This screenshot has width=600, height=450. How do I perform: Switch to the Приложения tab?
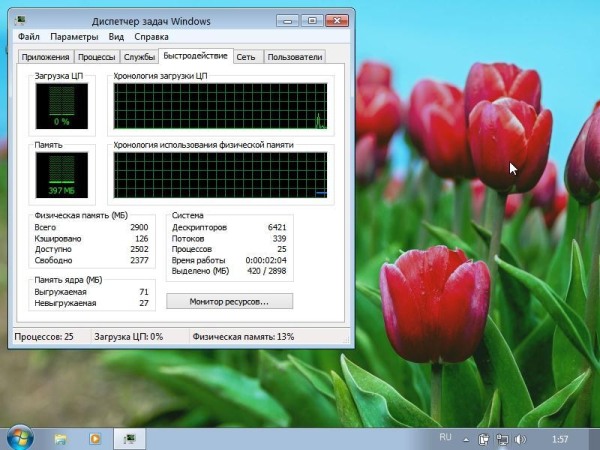[x=46, y=58]
